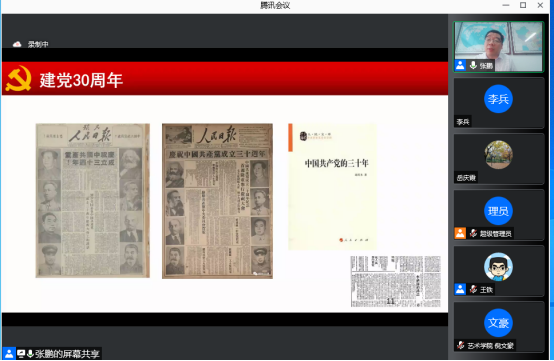Select 岳庆衡's photo avatar
This screenshot has width=554, height=361.
(x=498, y=155)
